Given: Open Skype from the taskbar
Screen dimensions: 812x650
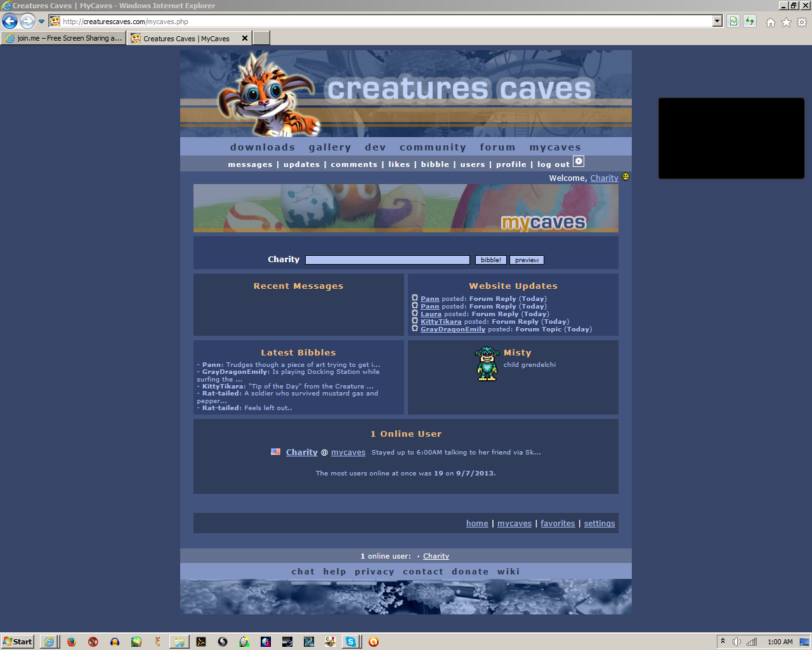Looking at the screenshot, I should [352, 642].
